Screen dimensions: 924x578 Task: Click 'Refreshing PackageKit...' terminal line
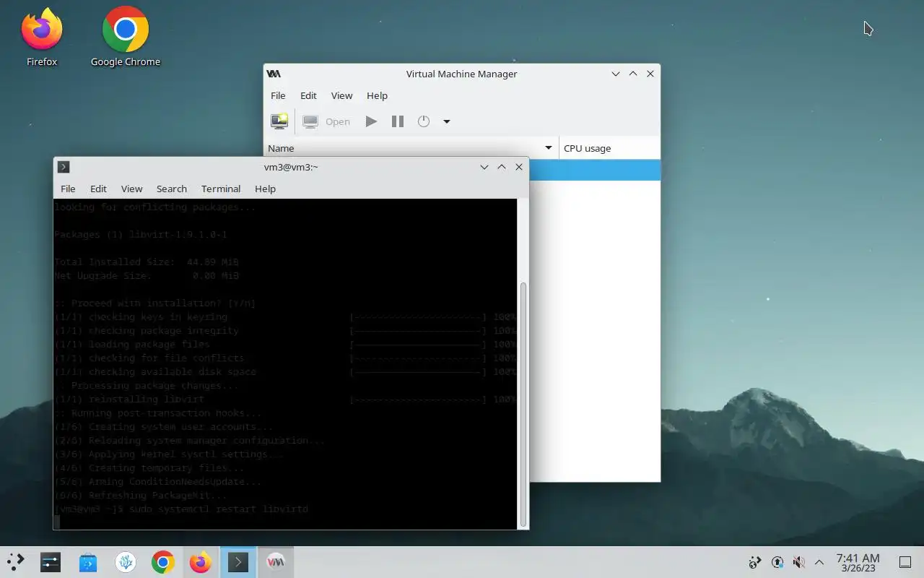tap(141, 496)
